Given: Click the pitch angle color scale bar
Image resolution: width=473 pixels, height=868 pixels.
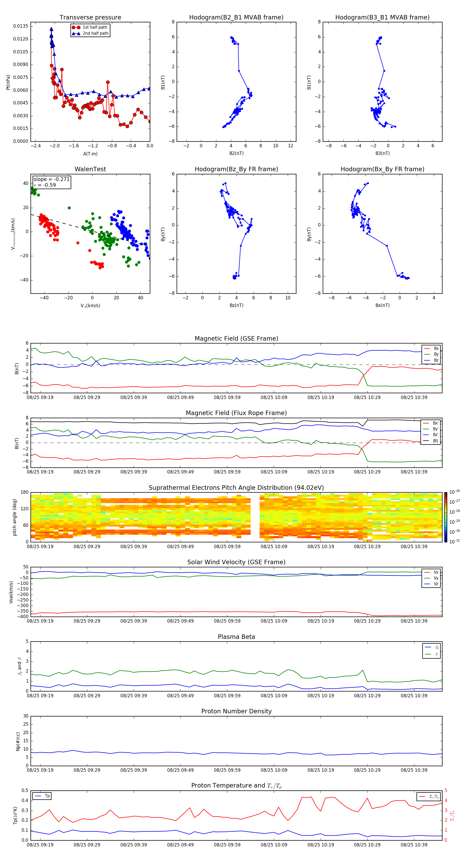Looking at the screenshot, I should 445,517.
